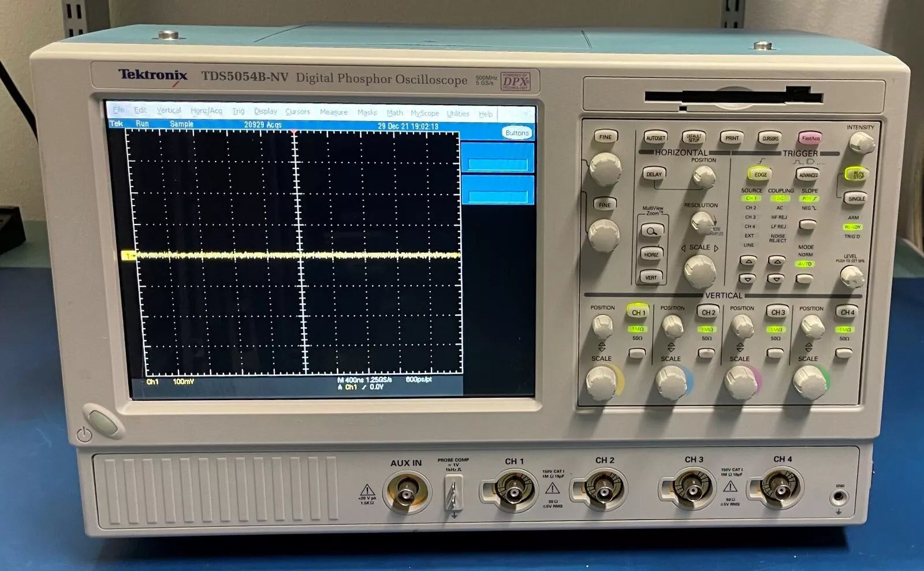The image size is (924, 571).
Task: Open the Vertical dropdown menu
Action: pyautogui.click(x=169, y=110)
